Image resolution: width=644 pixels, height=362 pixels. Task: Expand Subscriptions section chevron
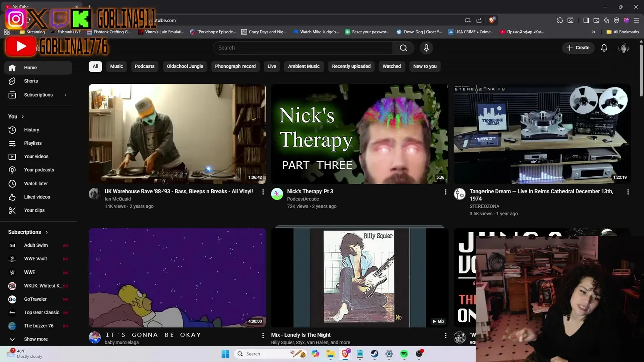tap(47, 232)
